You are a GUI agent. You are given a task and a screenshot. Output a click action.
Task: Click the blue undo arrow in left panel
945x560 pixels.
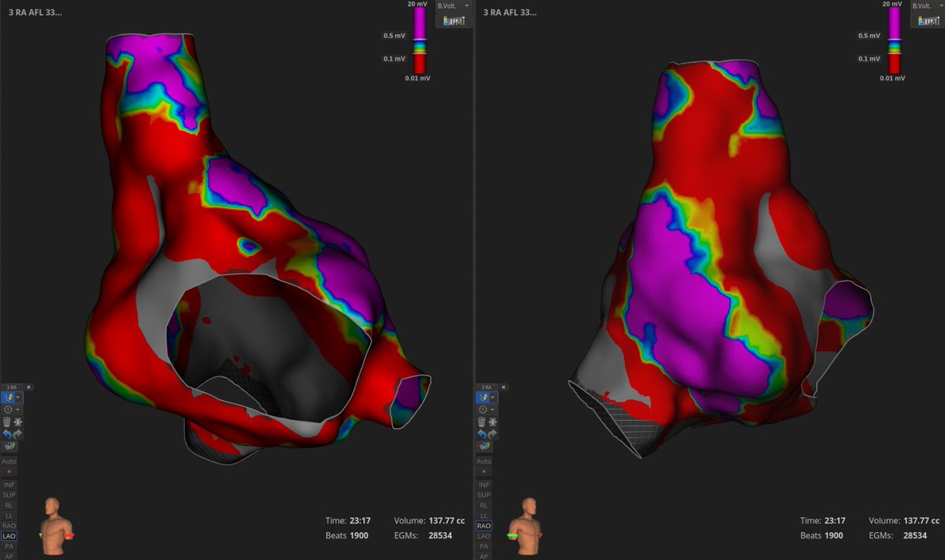point(8,434)
